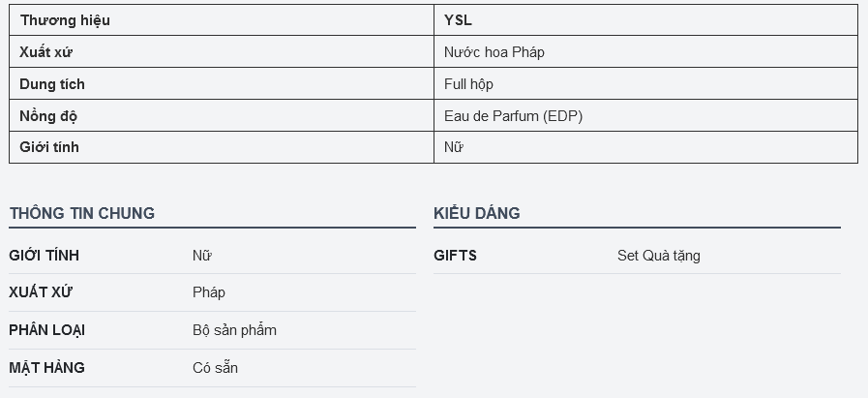Select the GIỚI TÍNH spec label
The image size is (868, 398).
click(x=44, y=256)
